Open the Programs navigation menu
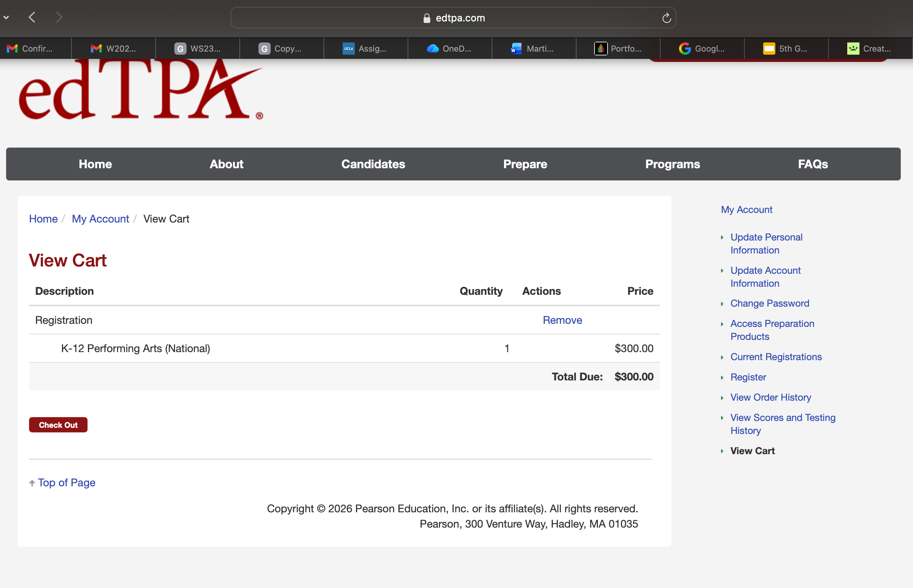 coord(672,164)
